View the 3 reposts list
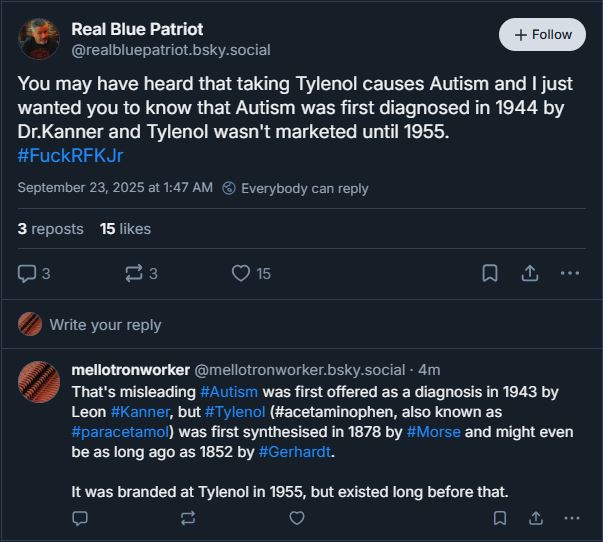Screen dimensions: 603x542 (x=50, y=229)
